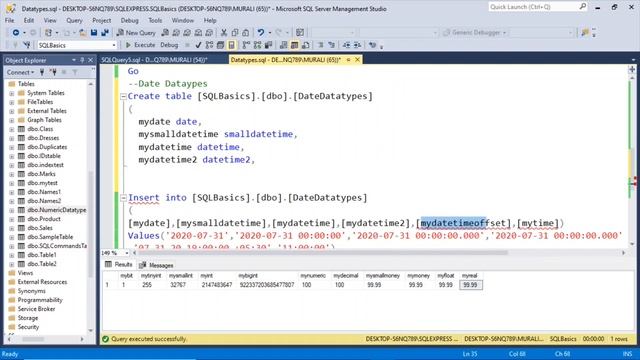
Task: Switch to the Results tab
Action: 119,265
